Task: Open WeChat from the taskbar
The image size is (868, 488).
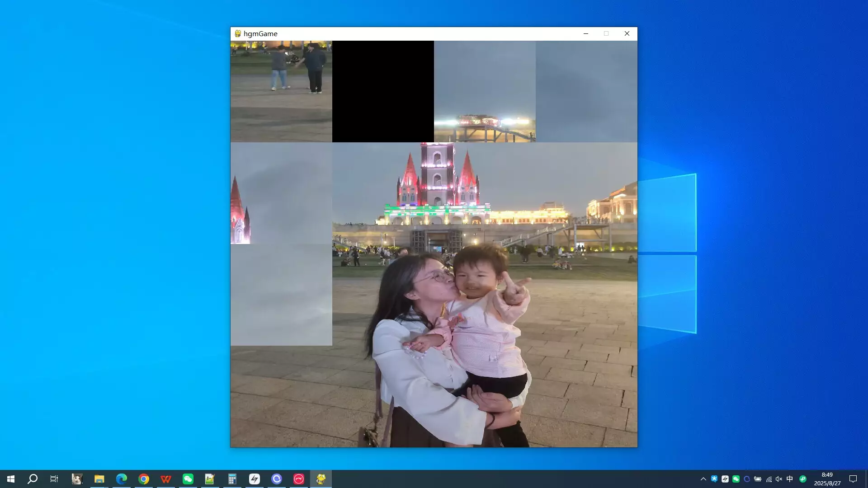Action: point(187,479)
